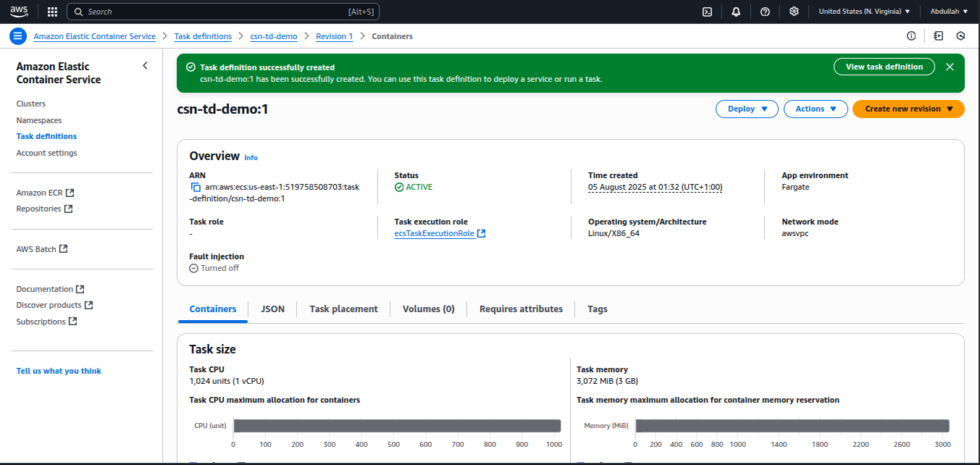The image size is (980, 465).
Task: Open the Create new revision dropdown
Action: point(908,109)
